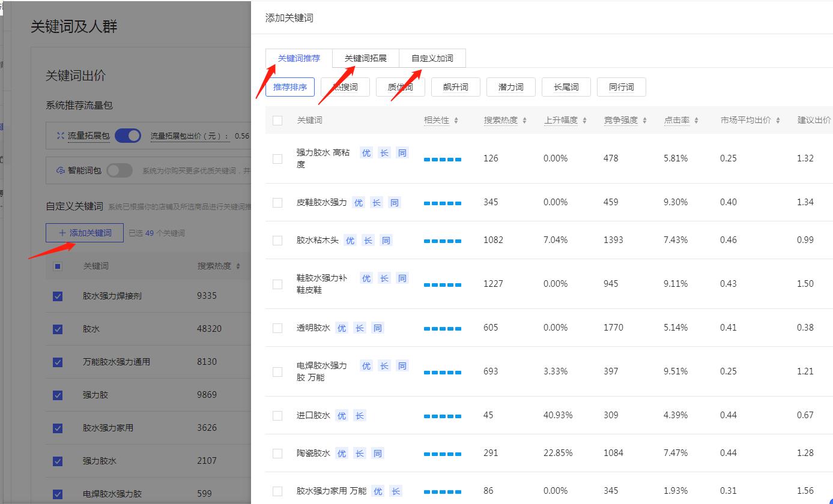The height and width of the screenshot is (504, 833).
Task: Open the 关键词拓展 tab
Action: tap(366, 58)
